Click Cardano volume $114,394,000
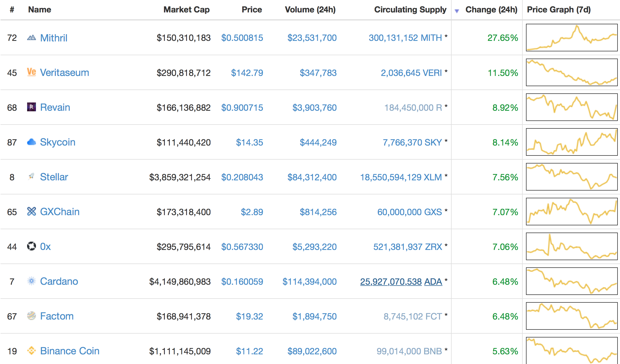Screen dimensions: 620x364 (x=309, y=281)
